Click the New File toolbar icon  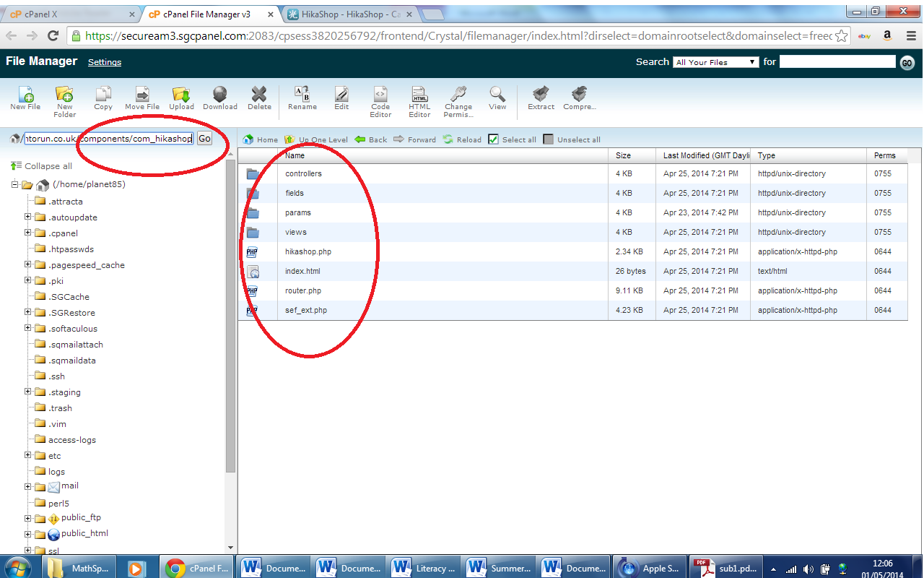pyautogui.click(x=25, y=94)
